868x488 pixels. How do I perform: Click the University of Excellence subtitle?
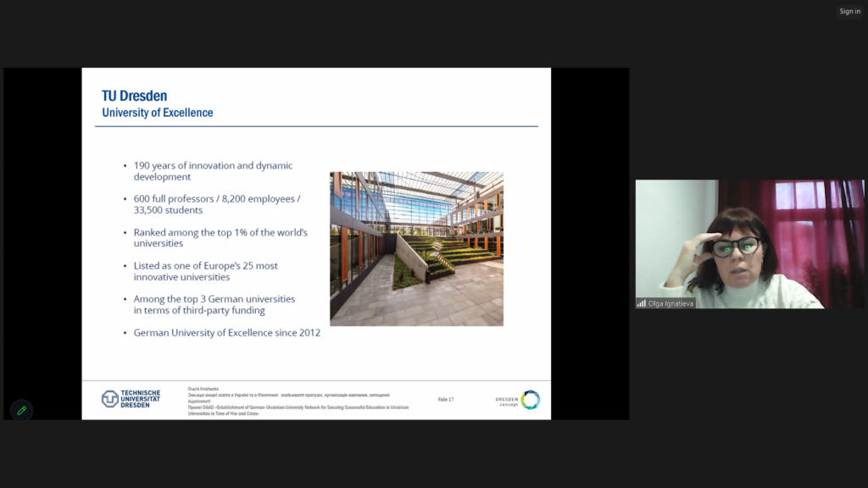click(157, 113)
